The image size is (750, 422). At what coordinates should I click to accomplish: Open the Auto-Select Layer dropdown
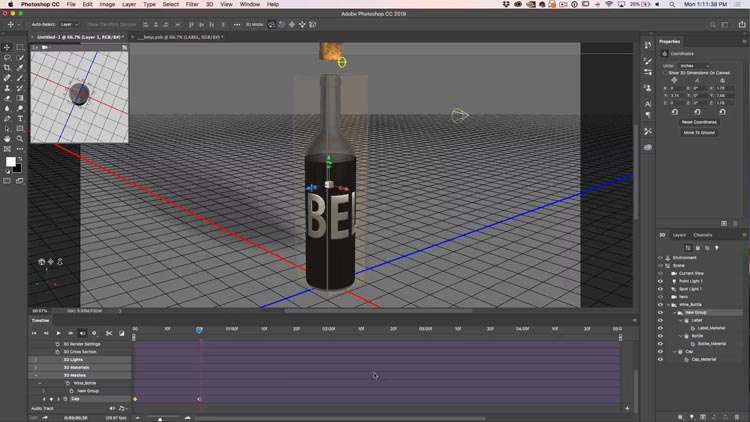(69, 24)
